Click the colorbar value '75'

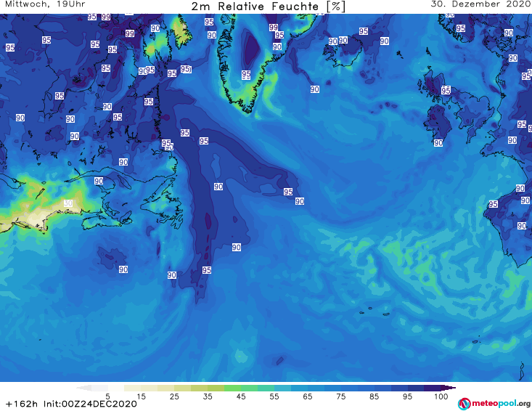(x=340, y=396)
